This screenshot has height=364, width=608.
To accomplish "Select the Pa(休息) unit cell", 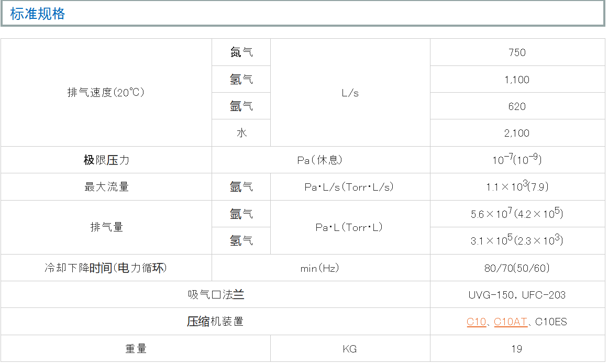I will point(320,160).
